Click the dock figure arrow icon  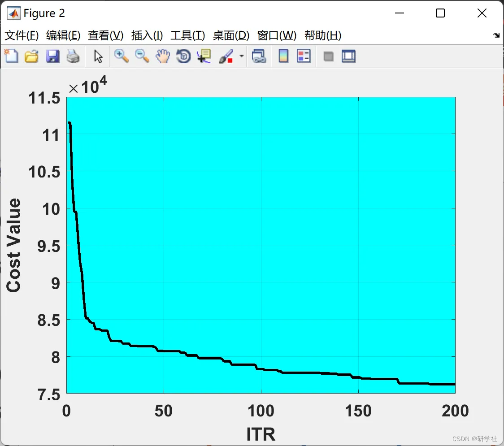tap(497, 35)
